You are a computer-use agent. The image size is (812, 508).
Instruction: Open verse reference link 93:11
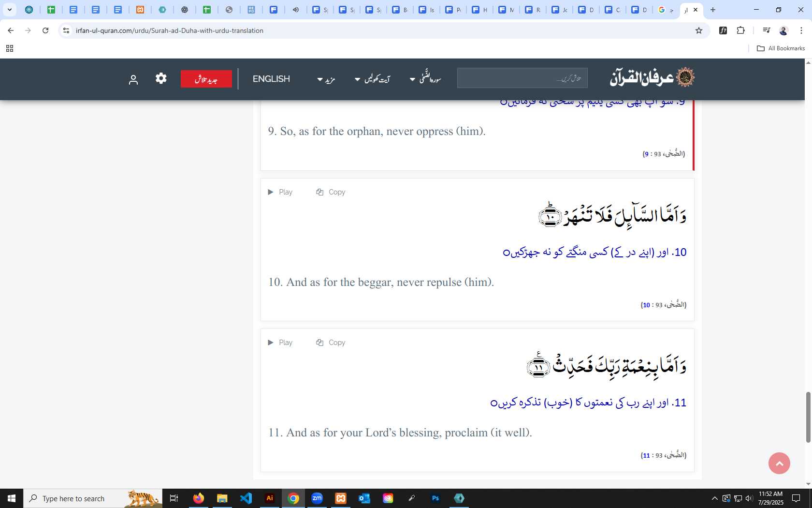(x=663, y=455)
